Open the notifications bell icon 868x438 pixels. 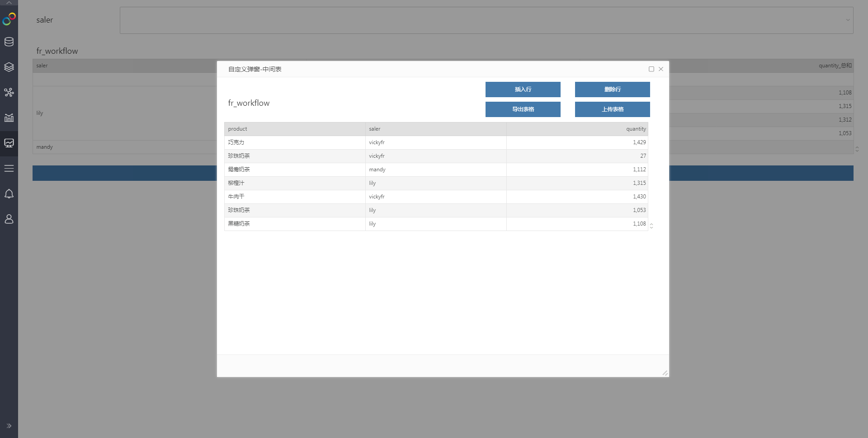9,194
